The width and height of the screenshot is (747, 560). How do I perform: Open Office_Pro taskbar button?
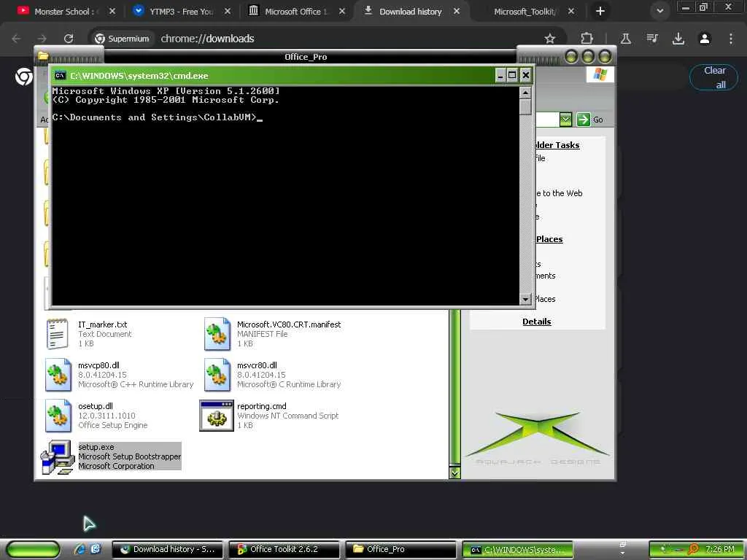click(x=400, y=549)
